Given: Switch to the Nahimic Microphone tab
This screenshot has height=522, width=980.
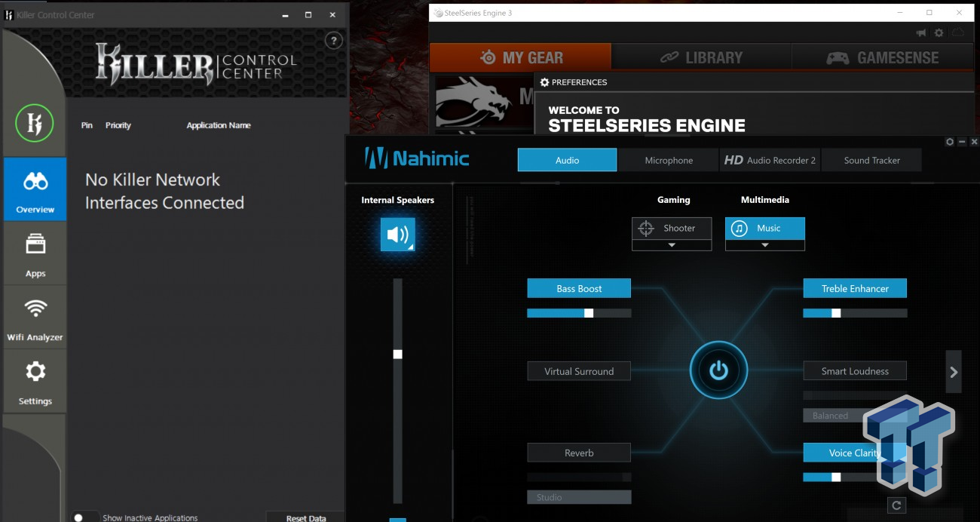Looking at the screenshot, I should (x=669, y=160).
